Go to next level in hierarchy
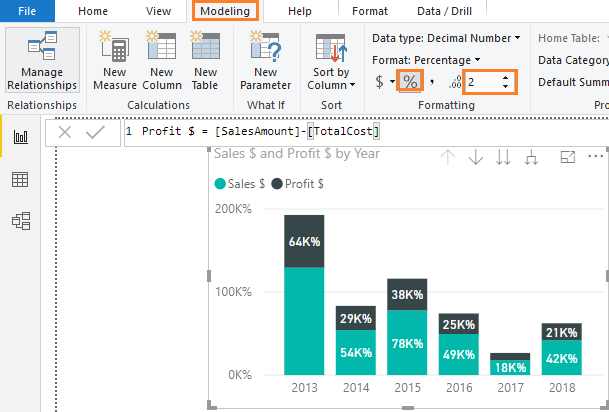609x412 pixels. click(503, 158)
